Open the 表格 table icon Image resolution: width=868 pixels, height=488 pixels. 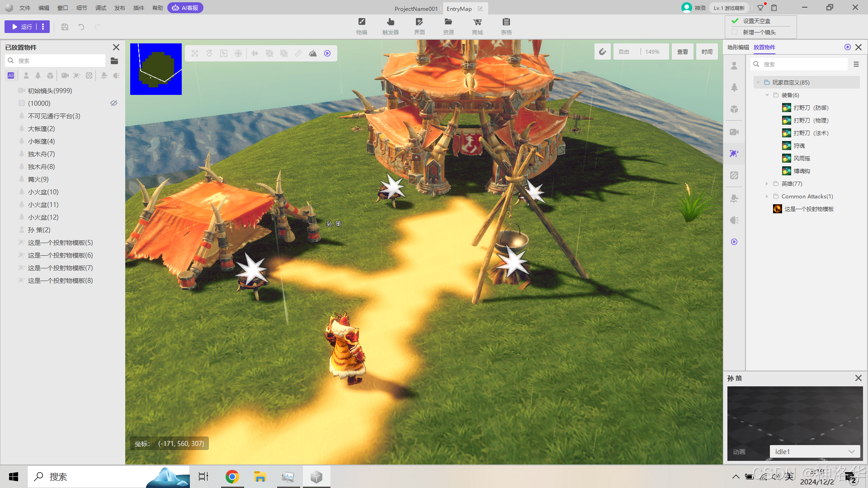point(506,26)
